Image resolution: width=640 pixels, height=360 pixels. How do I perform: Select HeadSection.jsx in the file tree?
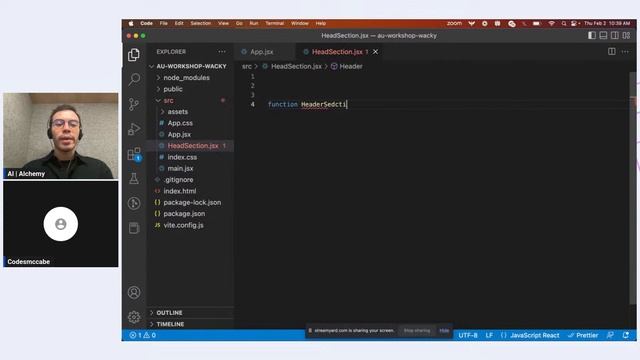[193, 146]
